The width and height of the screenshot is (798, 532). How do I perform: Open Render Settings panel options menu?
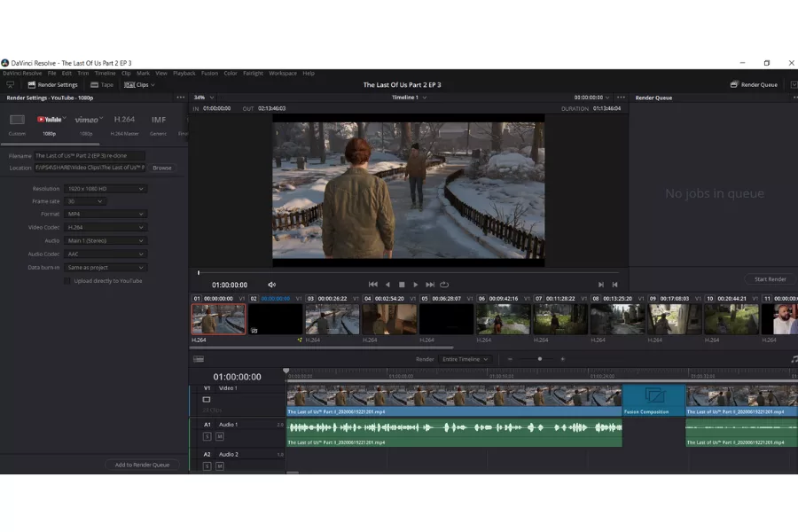(x=181, y=98)
